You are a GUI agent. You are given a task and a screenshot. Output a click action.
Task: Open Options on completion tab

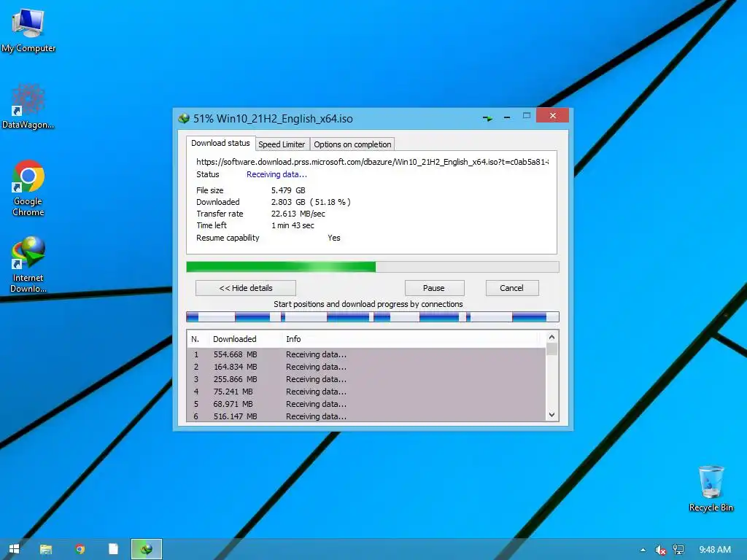[x=352, y=144]
